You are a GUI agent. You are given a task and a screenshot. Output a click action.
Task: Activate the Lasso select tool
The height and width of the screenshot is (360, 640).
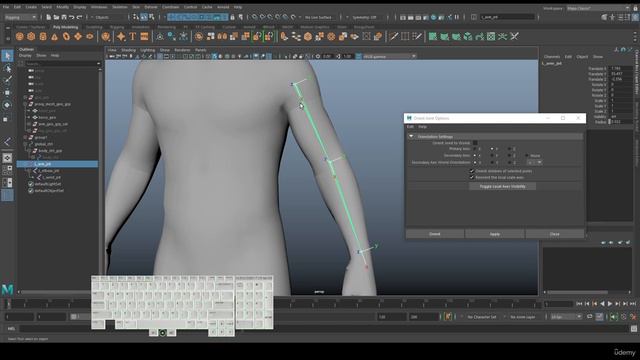[x=7, y=68]
